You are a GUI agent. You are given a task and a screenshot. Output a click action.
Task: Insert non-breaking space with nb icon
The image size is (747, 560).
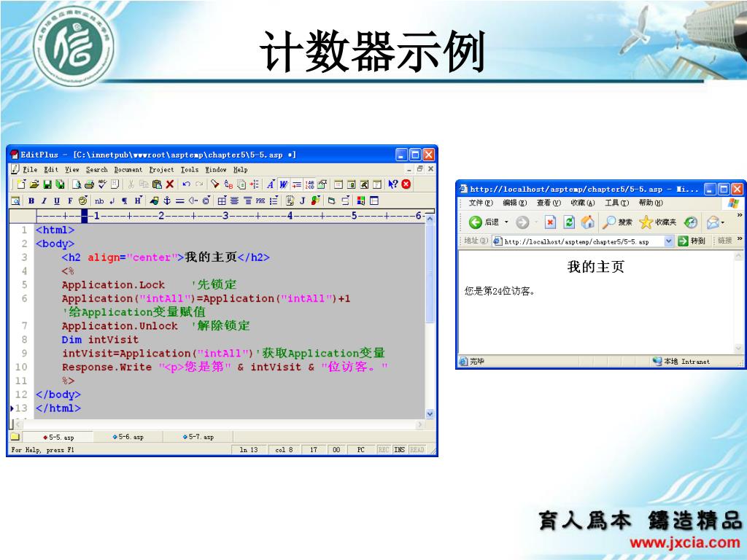(99, 201)
